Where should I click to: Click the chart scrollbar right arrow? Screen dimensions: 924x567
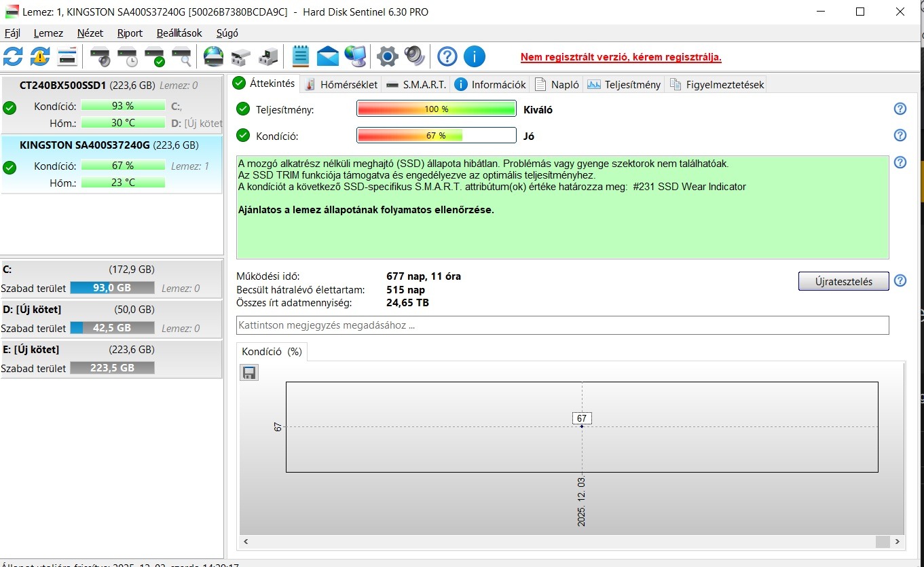coord(898,541)
